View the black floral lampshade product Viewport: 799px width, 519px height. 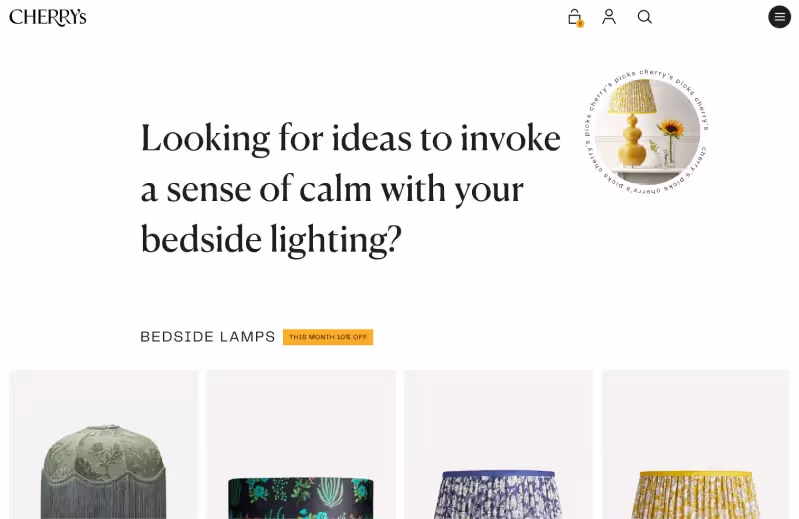(301, 495)
